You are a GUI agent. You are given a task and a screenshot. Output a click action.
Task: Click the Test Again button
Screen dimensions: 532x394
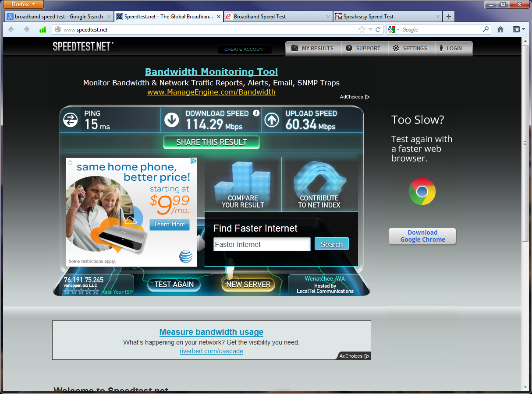[x=174, y=285]
